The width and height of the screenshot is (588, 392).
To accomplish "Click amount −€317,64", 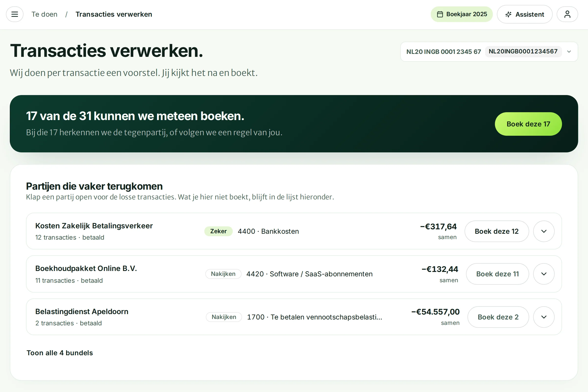I will click(x=438, y=226).
